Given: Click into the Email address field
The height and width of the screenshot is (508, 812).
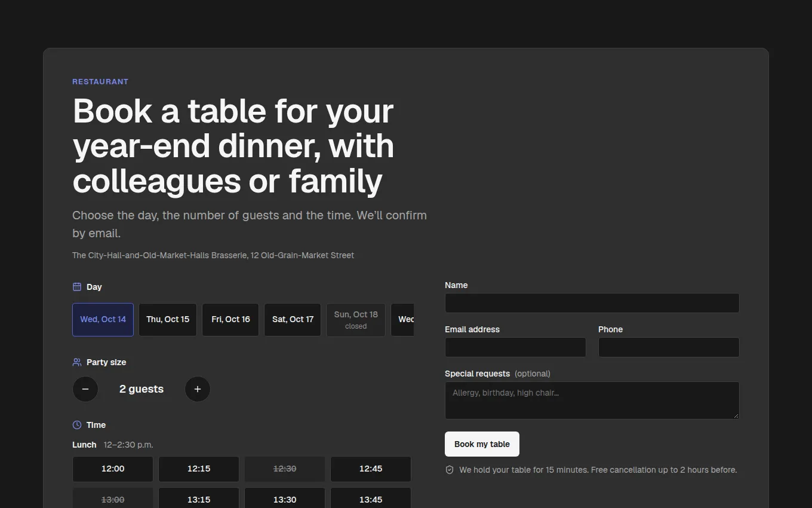Looking at the screenshot, I should point(515,347).
